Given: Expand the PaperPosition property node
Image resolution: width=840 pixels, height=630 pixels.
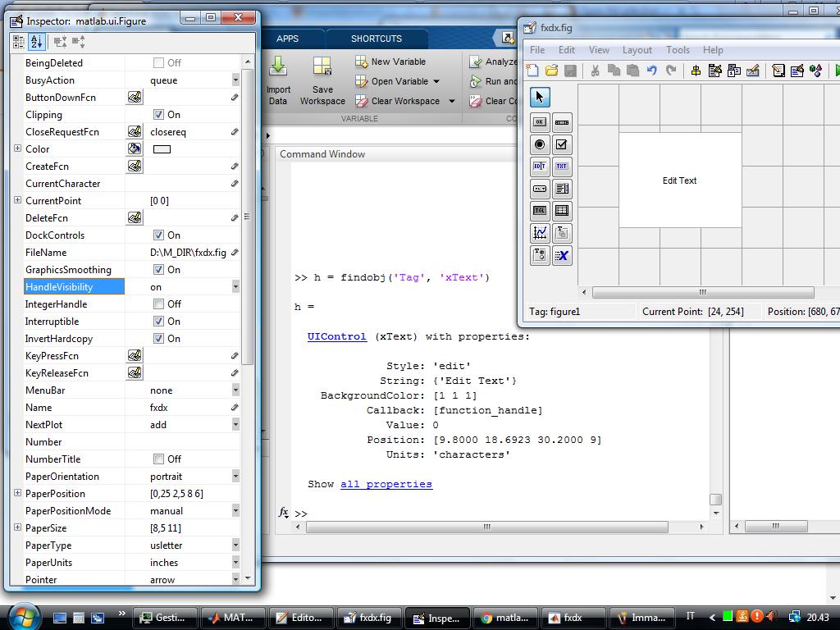Looking at the screenshot, I should click(17, 494).
